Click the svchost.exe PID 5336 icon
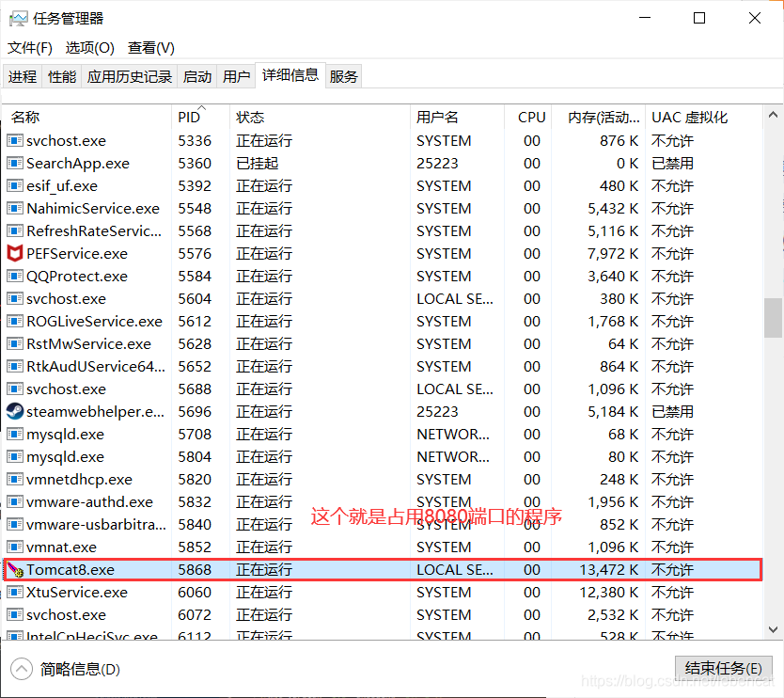The height and width of the screenshot is (698, 784). [14, 140]
